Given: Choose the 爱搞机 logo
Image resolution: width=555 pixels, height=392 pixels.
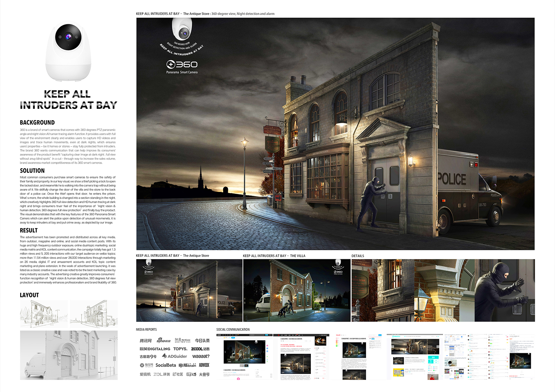Looking at the screenshot, I should pyautogui.click(x=145, y=374).
